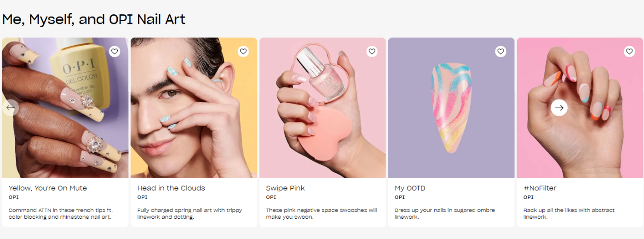
Task: Click the #NoFilter title link
Action: tap(540, 188)
